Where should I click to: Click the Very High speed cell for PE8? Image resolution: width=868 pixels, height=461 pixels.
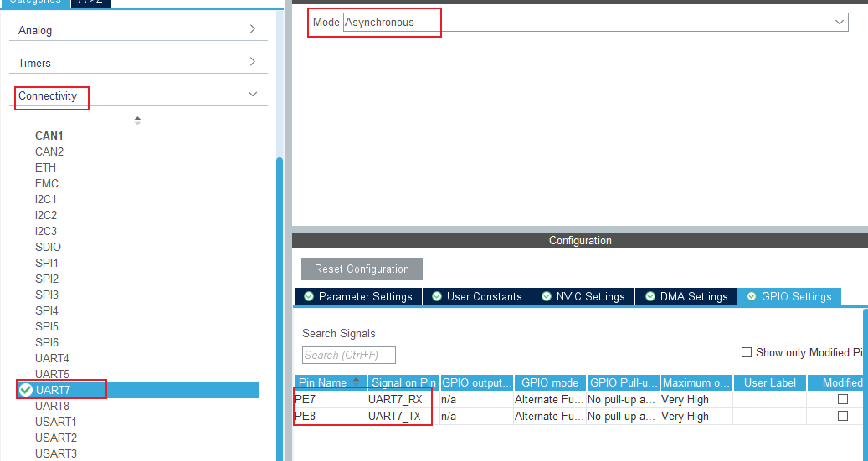[696, 416]
